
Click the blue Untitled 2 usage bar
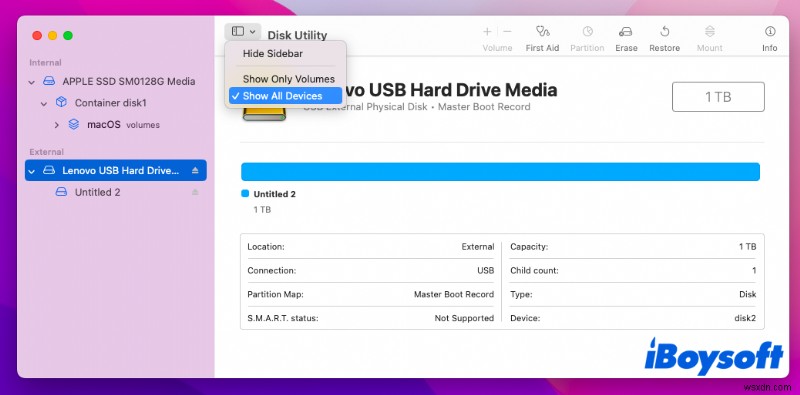pyautogui.click(x=500, y=172)
